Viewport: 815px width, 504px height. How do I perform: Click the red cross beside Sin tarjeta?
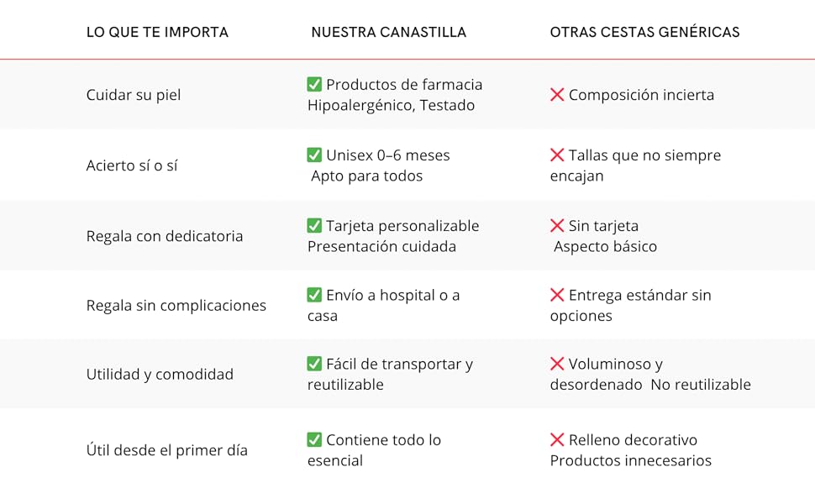pyautogui.click(x=557, y=225)
